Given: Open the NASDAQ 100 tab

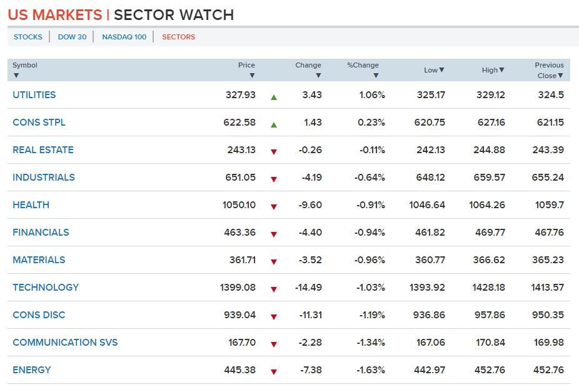Looking at the screenshot, I should pos(124,37).
